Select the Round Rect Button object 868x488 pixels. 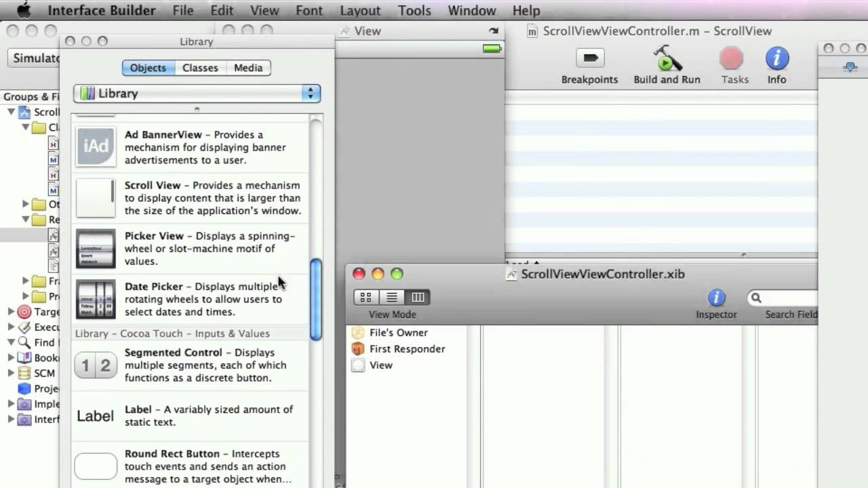point(190,466)
